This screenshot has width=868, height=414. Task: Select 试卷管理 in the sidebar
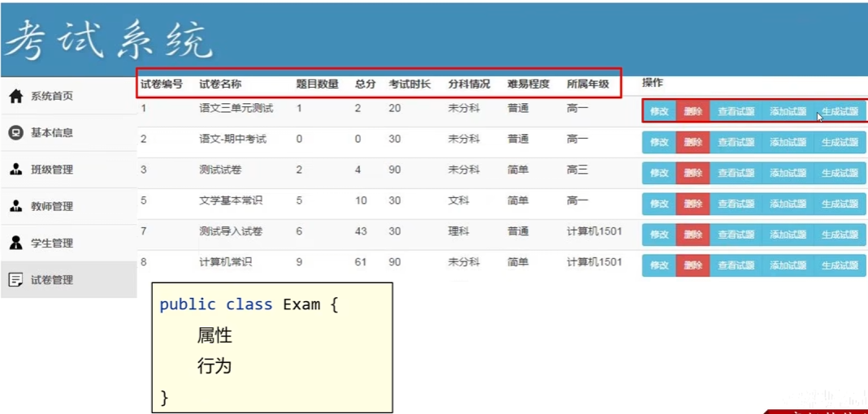click(68, 280)
